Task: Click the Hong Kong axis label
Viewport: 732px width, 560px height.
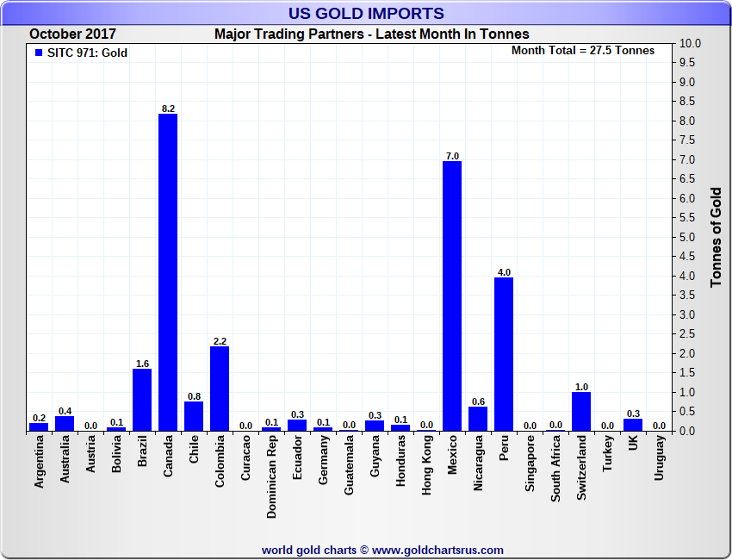Action: (x=426, y=464)
